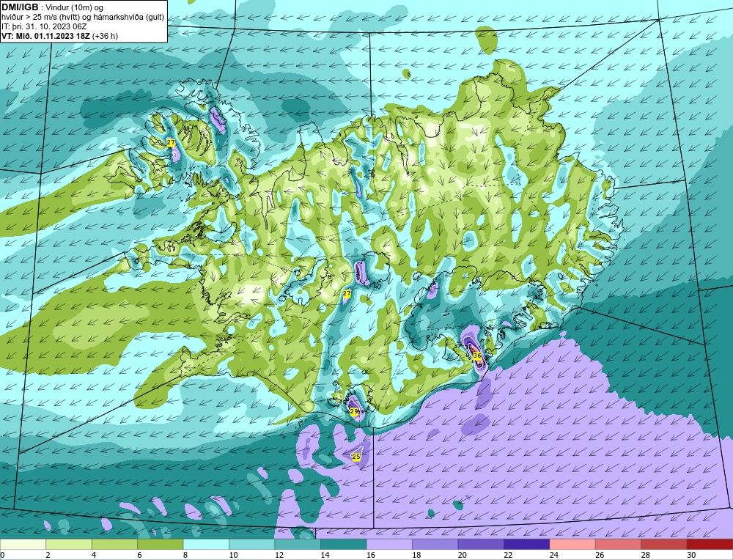
Task: Select the '(+36 h)' forecast offset text
Action: click(x=105, y=36)
